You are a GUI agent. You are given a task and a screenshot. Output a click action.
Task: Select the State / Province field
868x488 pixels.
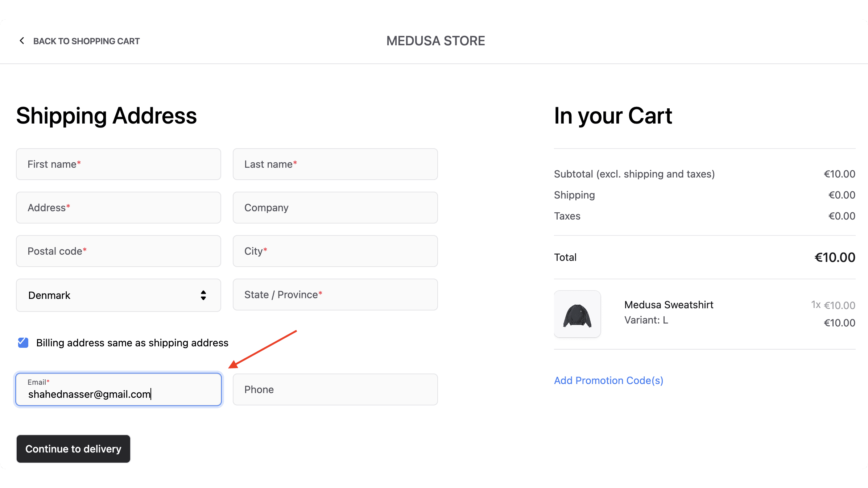point(335,295)
